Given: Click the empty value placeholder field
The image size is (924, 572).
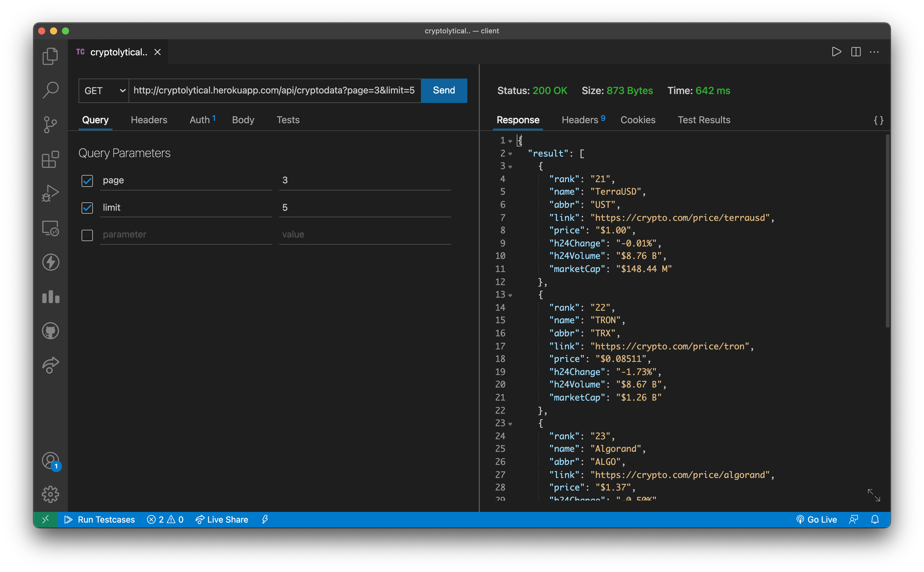Looking at the screenshot, I should pyautogui.click(x=365, y=235).
